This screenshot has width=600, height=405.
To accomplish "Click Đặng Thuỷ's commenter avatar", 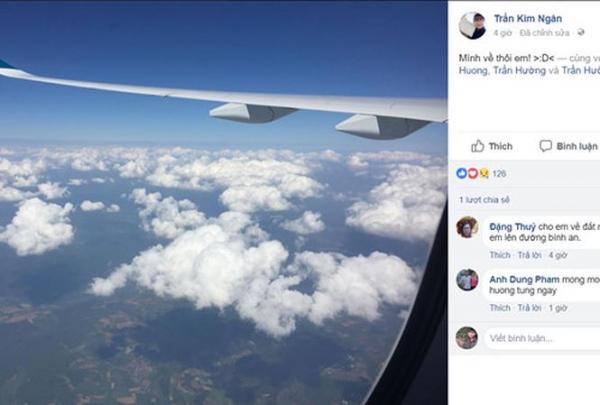I will pyautogui.click(x=467, y=228).
